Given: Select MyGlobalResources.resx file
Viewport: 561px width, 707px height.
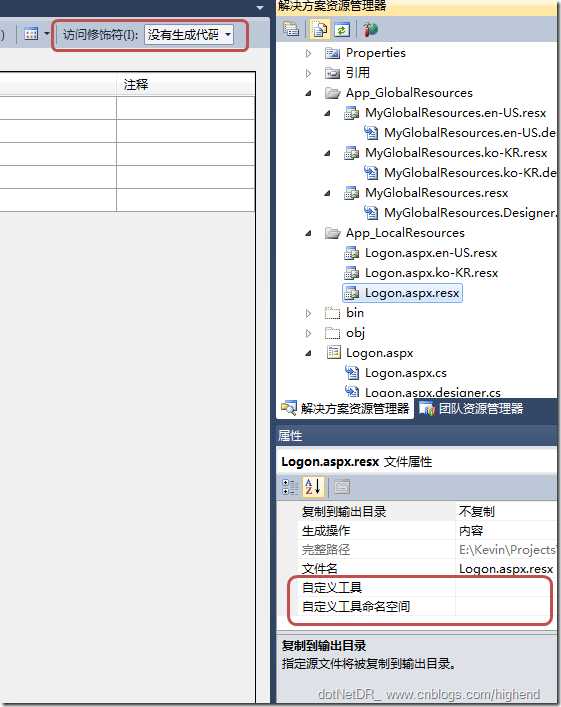Looking at the screenshot, I should coord(437,193).
